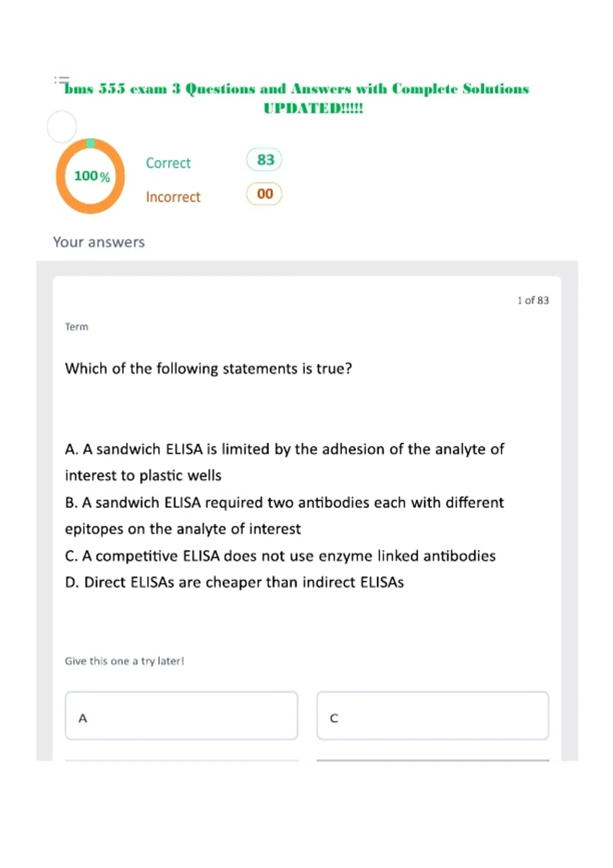Click option A about sandwich ELISA adhesion
The image size is (613, 868).
coord(285,462)
